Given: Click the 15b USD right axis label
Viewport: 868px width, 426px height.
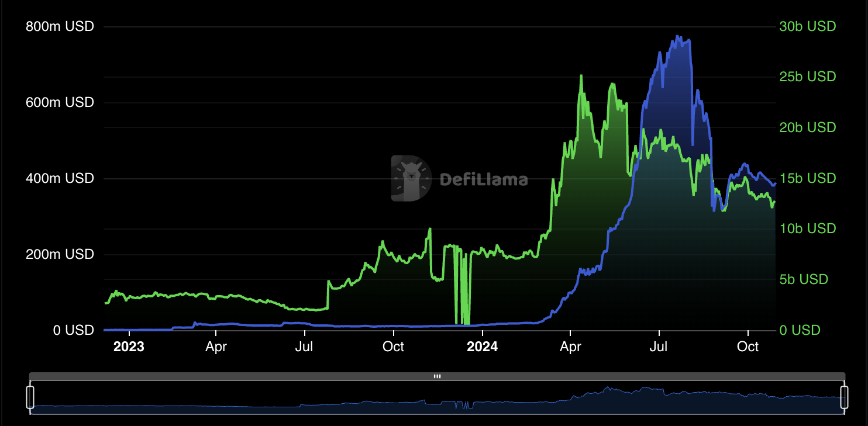Looking at the screenshot, I should coord(808,178).
